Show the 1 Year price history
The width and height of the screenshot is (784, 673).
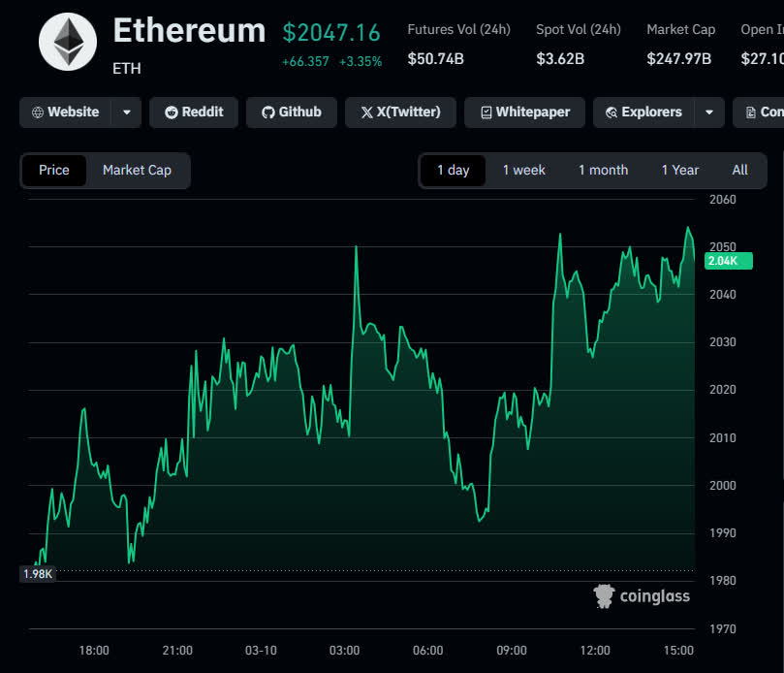tap(679, 171)
